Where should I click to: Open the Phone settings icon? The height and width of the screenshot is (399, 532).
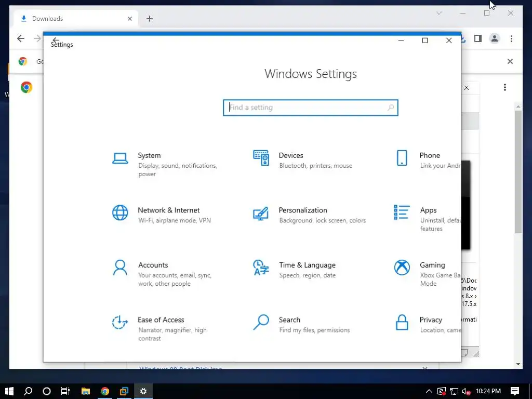coord(402,158)
